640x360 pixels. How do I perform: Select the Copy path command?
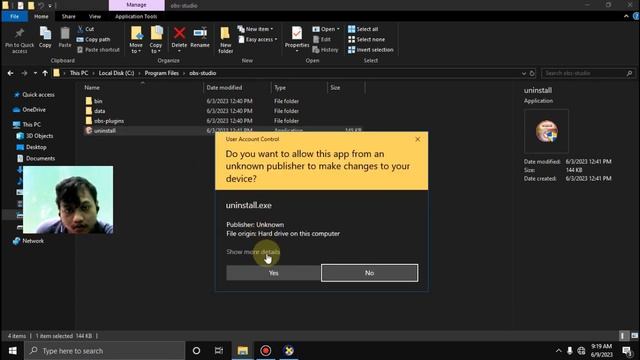pos(93,40)
